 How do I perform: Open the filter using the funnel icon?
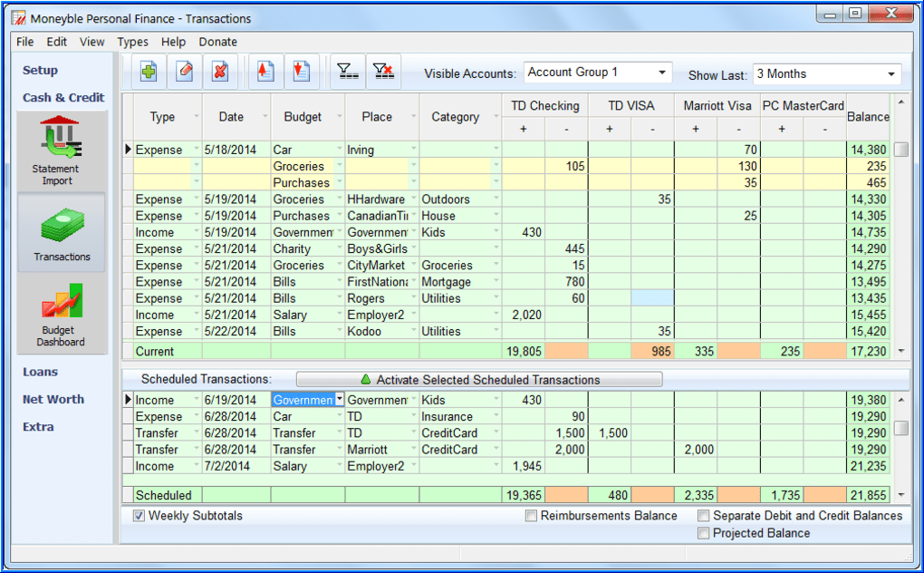pyautogui.click(x=347, y=71)
